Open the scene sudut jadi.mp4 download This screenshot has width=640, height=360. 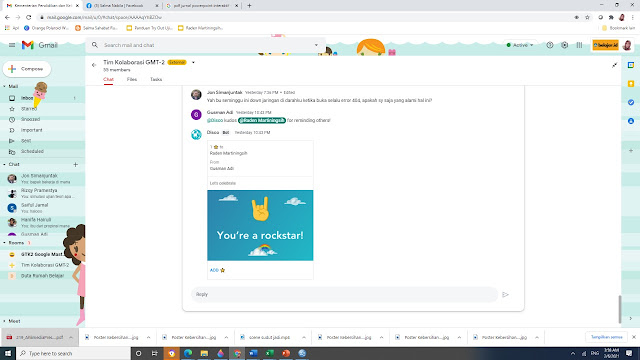click(269, 338)
